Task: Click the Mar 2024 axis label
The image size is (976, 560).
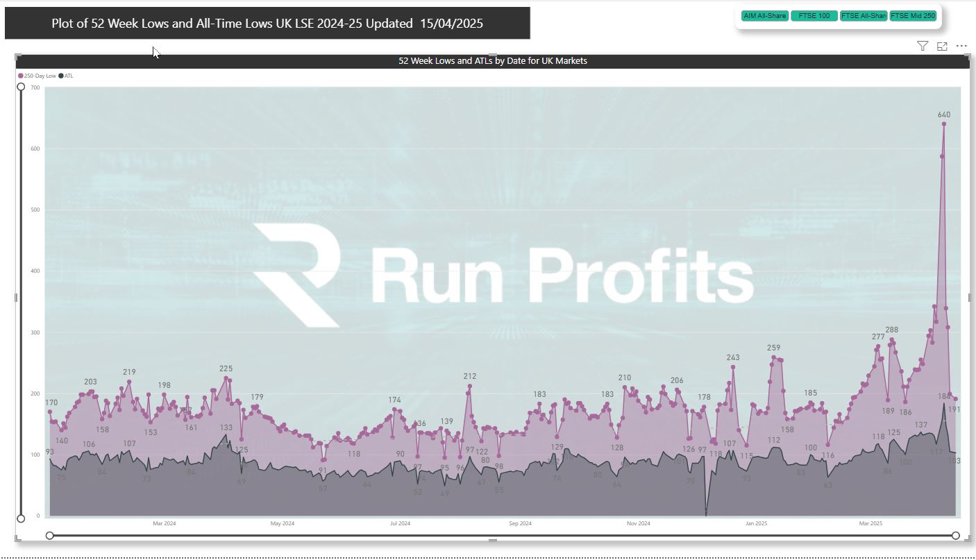Action: click(165, 524)
